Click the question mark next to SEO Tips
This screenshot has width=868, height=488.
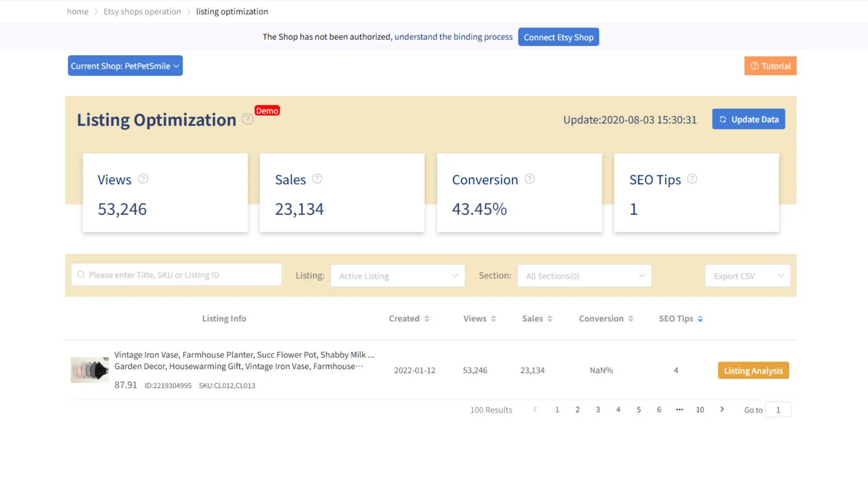click(x=692, y=179)
